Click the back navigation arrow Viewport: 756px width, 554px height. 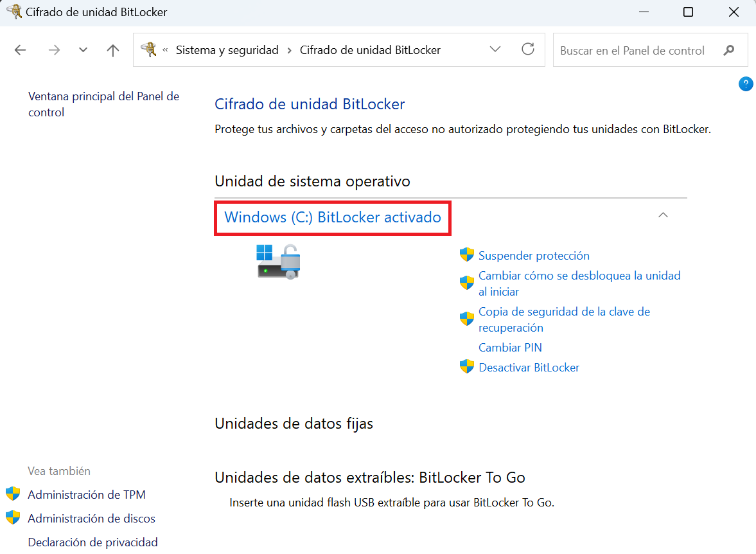pos(20,50)
